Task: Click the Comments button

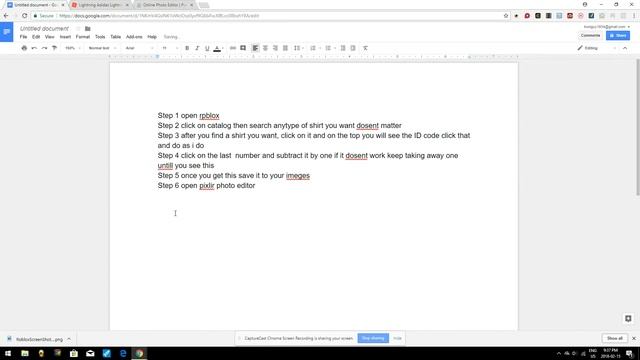Action: click(x=590, y=36)
